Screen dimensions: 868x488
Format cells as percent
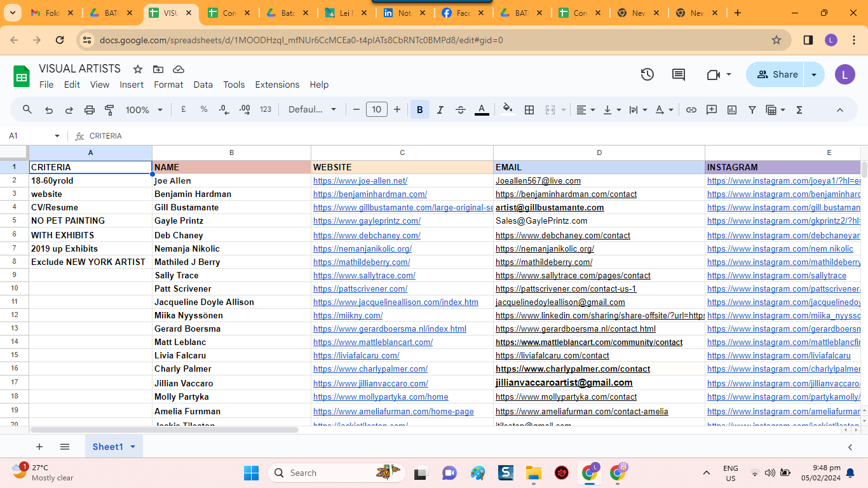point(204,109)
